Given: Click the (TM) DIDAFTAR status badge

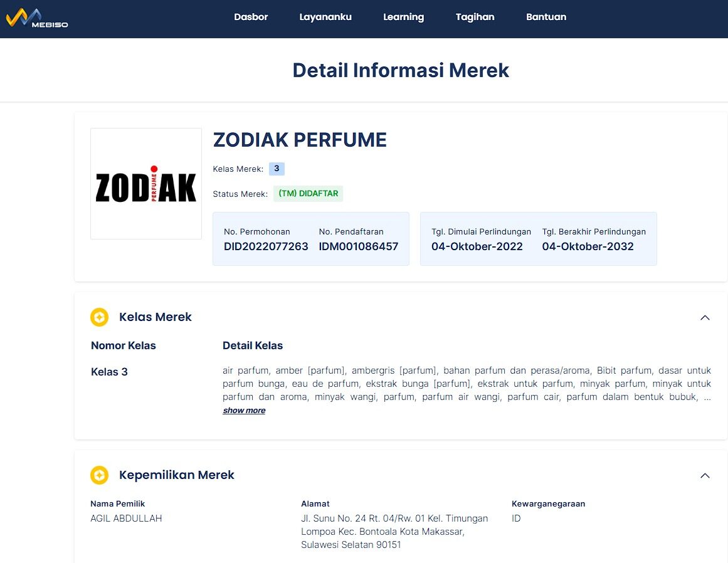Looking at the screenshot, I should coord(309,194).
